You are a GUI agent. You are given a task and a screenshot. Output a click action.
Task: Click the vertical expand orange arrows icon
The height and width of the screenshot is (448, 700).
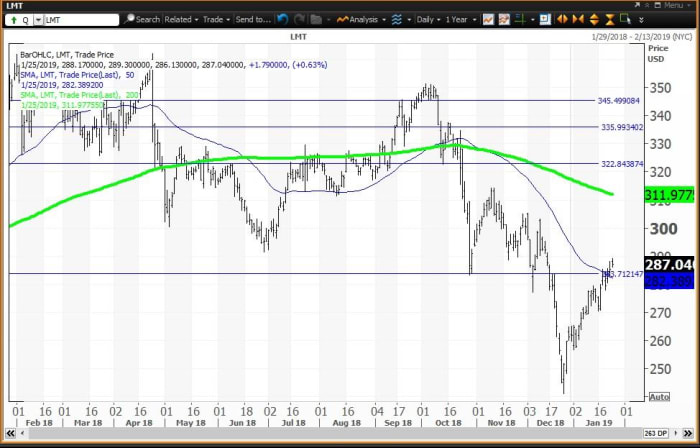[x=594, y=19]
